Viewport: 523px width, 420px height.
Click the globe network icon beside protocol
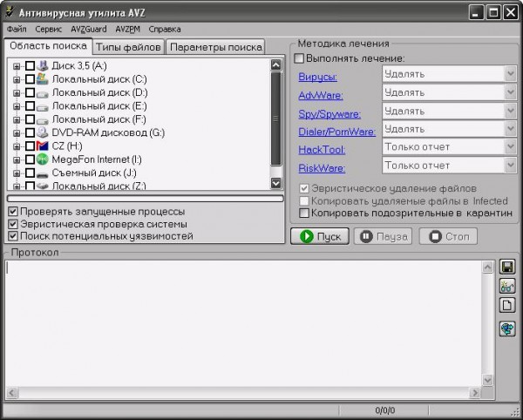[x=507, y=329]
